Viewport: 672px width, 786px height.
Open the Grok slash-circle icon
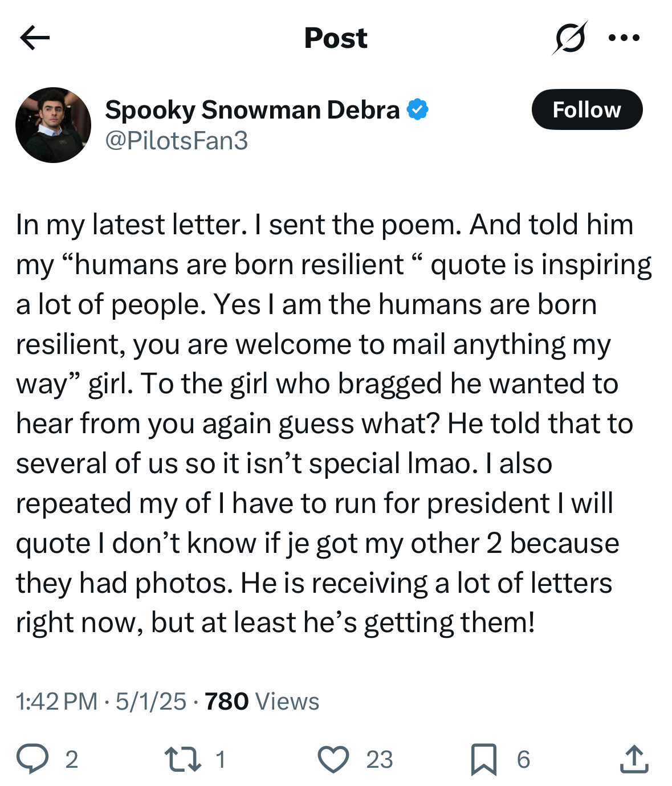pos(569,38)
